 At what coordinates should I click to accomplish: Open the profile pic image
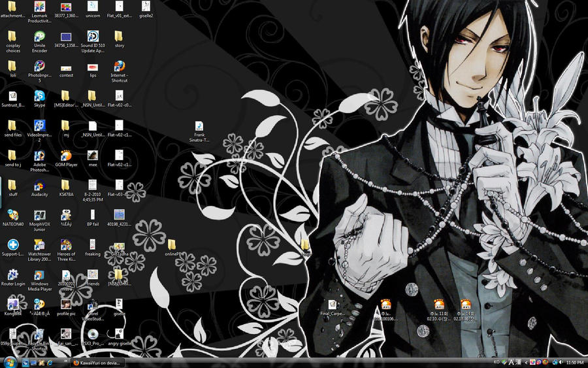[x=66, y=307]
